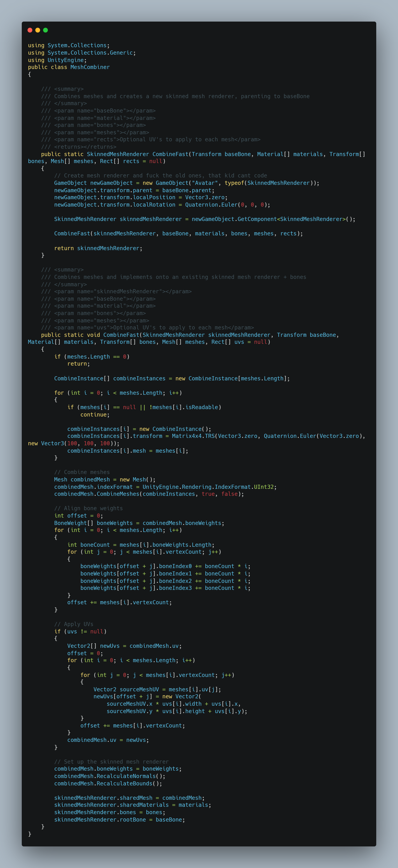Click '/// <returns></returns>' comment
This screenshot has height=868, width=398.
[79, 147]
